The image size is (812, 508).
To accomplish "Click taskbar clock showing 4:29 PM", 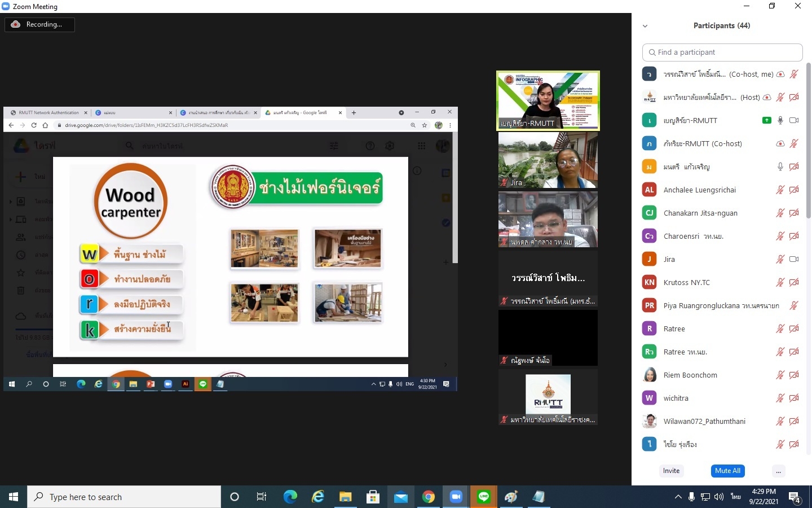I will [x=764, y=497].
